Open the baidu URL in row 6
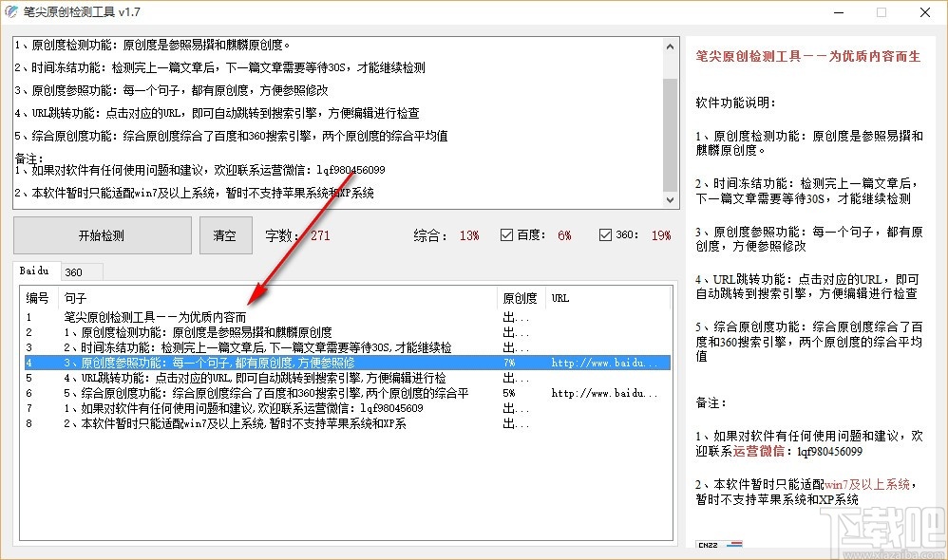The height and width of the screenshot is (560, 948). (604, 393)
